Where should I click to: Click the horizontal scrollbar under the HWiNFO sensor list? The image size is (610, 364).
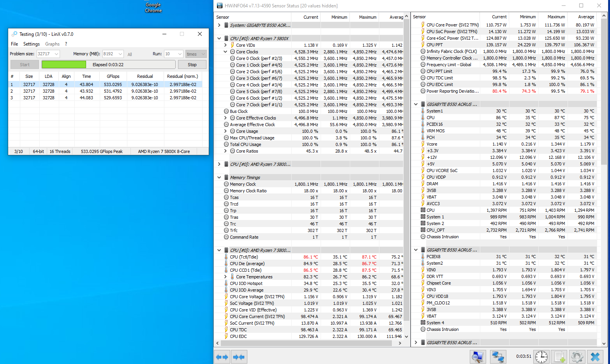[306, 343]
